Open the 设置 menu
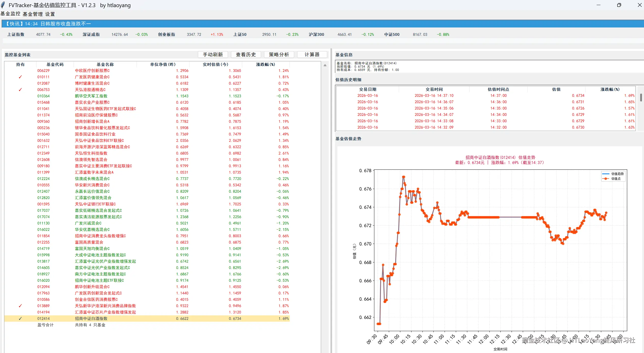 click(x=50, y=14)
